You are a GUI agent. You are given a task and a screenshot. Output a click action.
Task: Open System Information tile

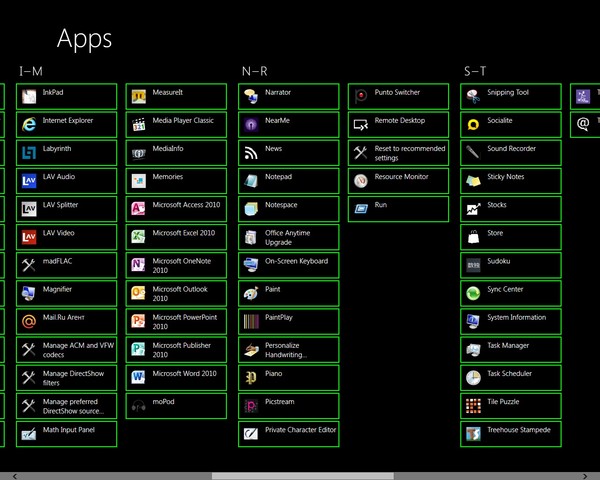(511, 322)
